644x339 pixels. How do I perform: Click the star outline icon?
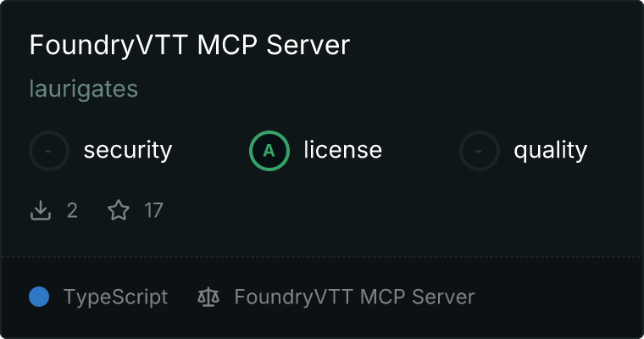click(119, 210)
